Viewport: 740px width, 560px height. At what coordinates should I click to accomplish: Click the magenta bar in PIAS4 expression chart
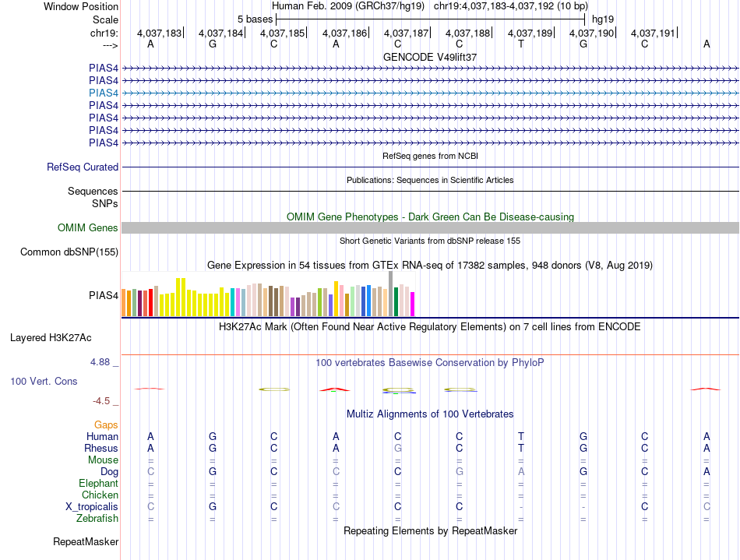[413, 304]
